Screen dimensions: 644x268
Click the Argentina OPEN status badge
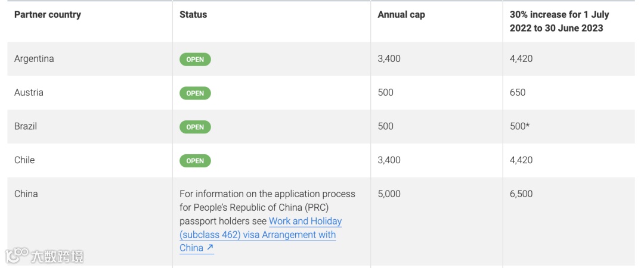tap(195, 60)
